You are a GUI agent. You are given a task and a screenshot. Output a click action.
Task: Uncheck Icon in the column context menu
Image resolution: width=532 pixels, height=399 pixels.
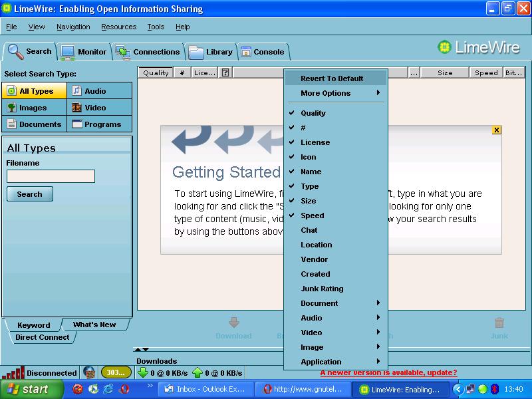[336, 157]
